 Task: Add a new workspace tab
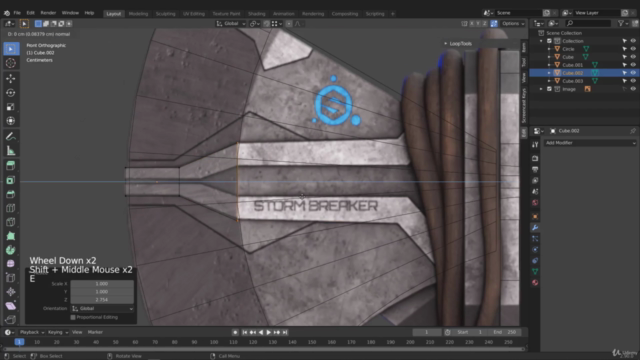click(393, 14)
